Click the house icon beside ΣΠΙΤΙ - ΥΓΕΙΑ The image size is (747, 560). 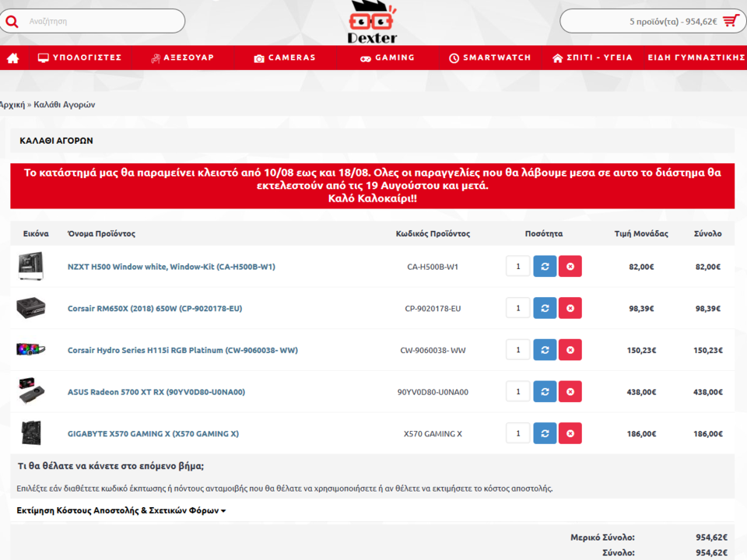coord(557,58)
